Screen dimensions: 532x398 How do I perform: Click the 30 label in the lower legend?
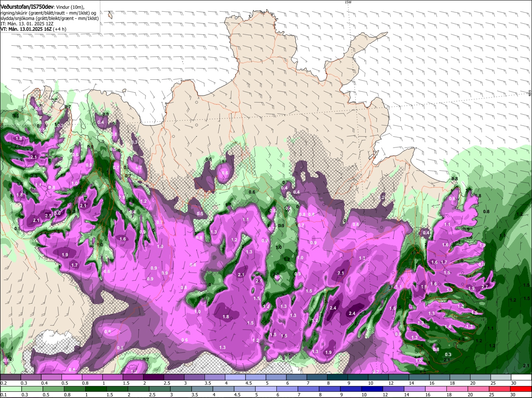click(513, 395)
